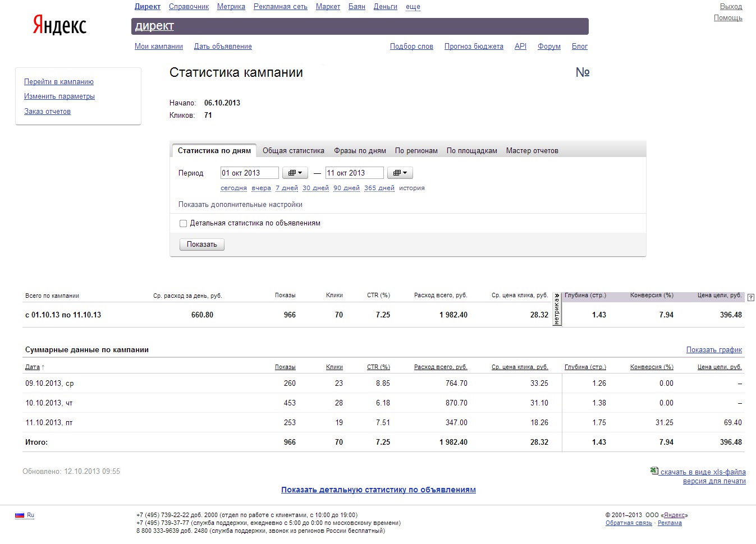Open the end date calendar picker
Screen dimensions: 756x544
(400, 173)
